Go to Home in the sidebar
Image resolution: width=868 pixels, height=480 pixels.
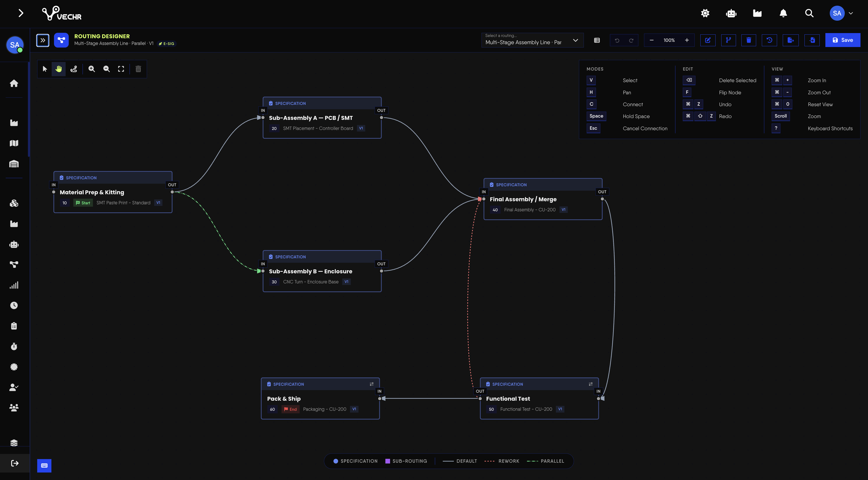pyautogui.click(x=14, y=83)
